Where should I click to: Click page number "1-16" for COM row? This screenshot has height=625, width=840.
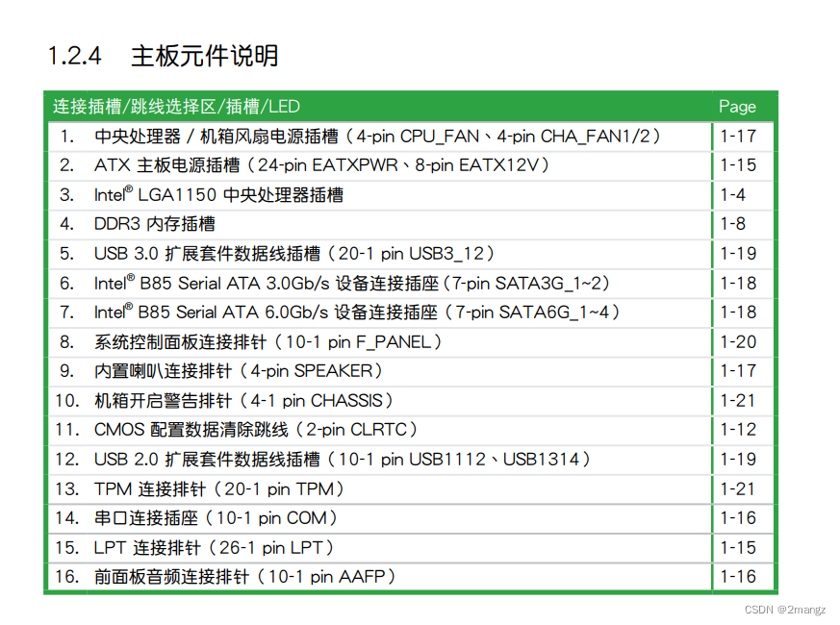(x=738, y=518)
